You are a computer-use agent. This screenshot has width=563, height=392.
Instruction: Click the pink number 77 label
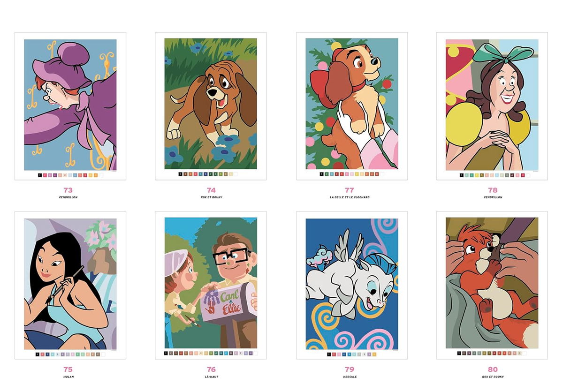[x=350, y=190]
